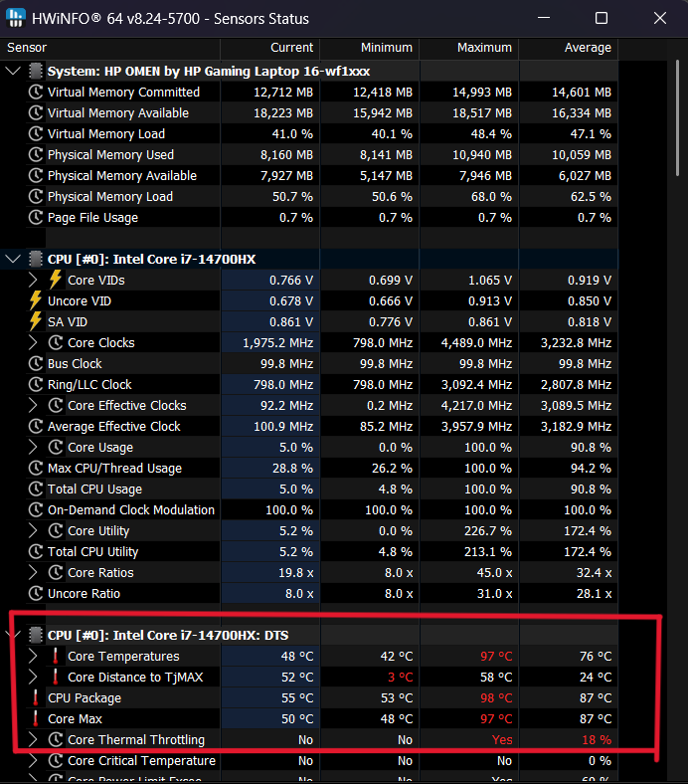The image size is (688, 784).
Task: Maximize the HWiNFO Sensors Status window
Action: click(602, 19)
